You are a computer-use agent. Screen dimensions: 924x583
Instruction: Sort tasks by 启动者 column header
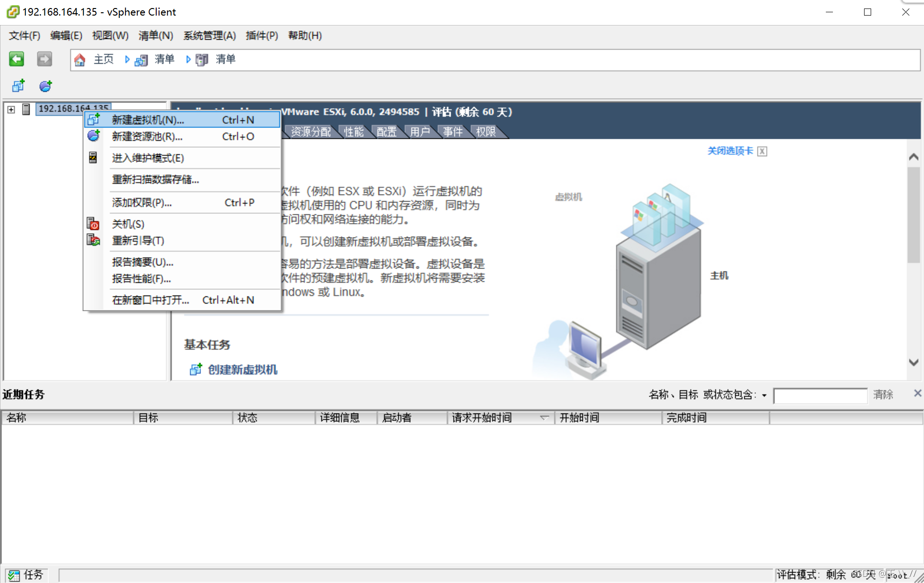coord(412,418)
